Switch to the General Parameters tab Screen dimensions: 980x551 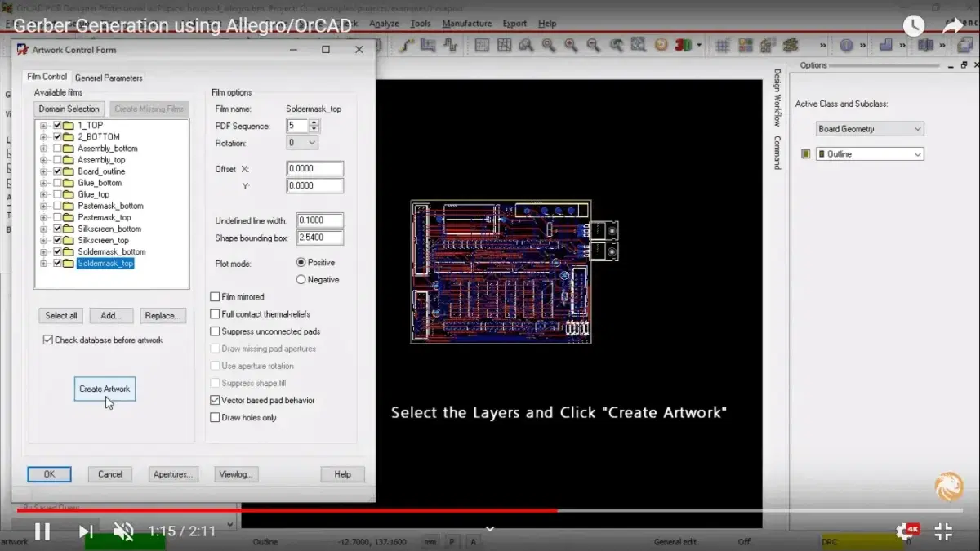109,78
